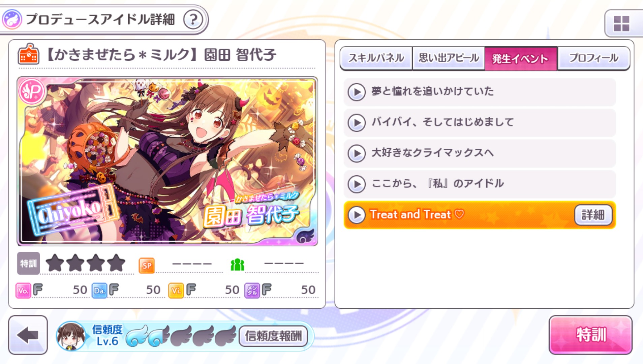The height and width of the screenshot is (364, 643).
Task: Tap the school building icon beside card title
Action: (28, 54)
